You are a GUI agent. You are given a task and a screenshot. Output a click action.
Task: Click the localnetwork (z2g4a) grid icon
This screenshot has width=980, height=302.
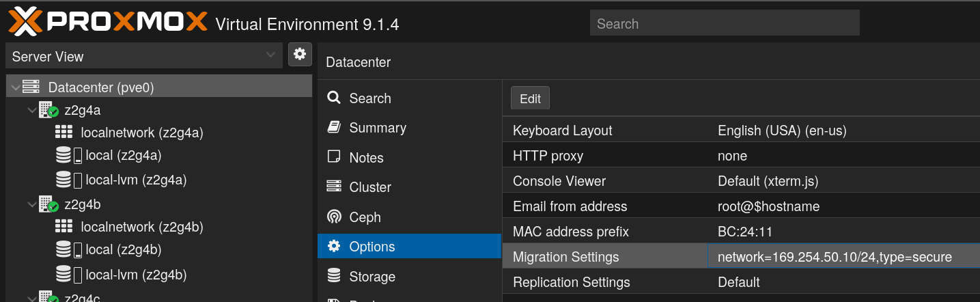tap(64, 133)
